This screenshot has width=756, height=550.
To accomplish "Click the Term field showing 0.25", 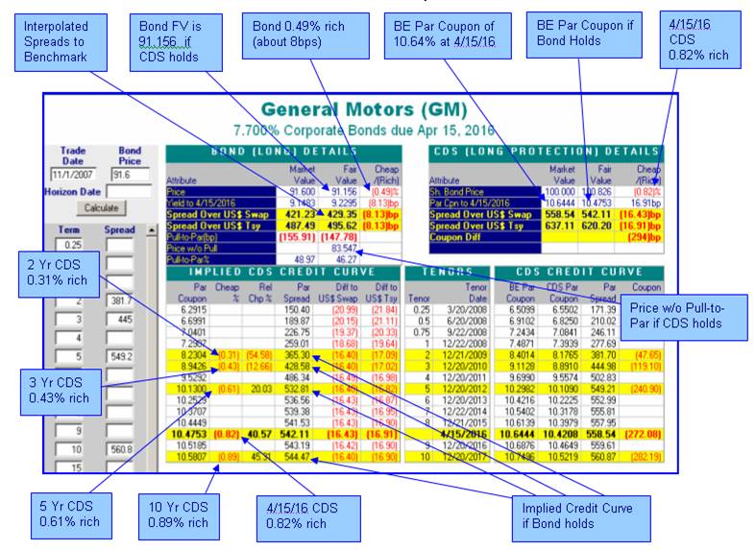I will 69,245.
